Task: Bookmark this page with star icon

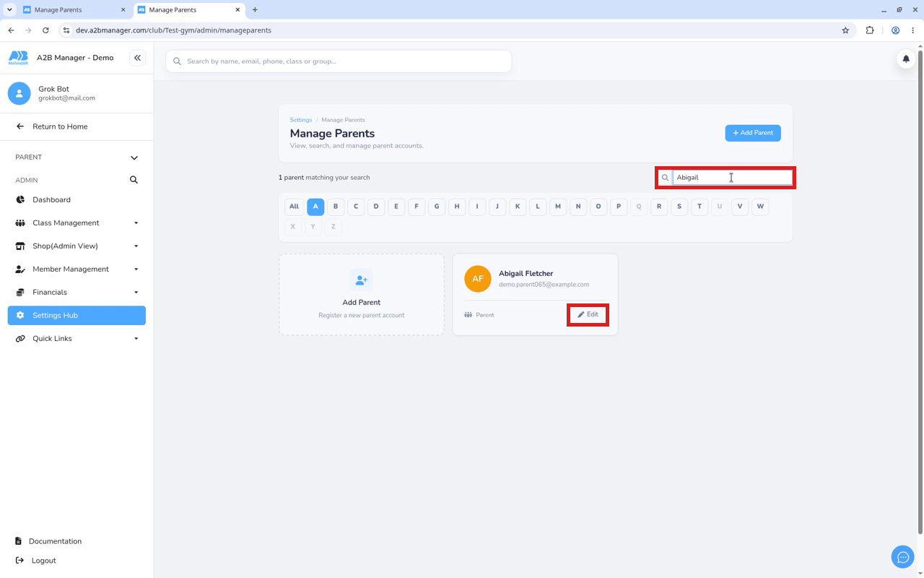Action: [845, 30]
